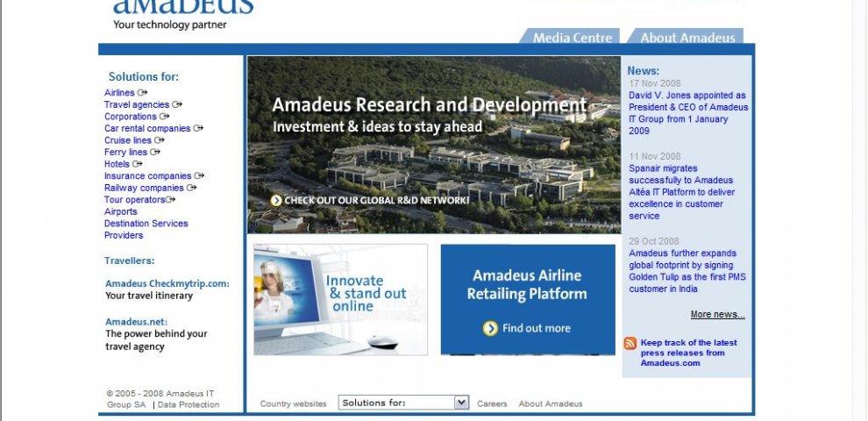The width and height of the screenshot is (868, 421).
Task: Click the arrow icon beside Airlines
Action: point(142,92)
